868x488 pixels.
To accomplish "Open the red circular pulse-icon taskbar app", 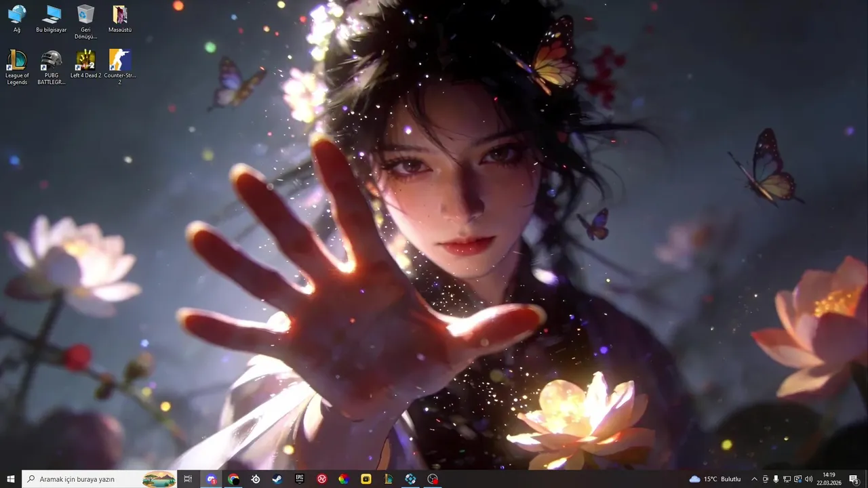I will coord(322,479).
